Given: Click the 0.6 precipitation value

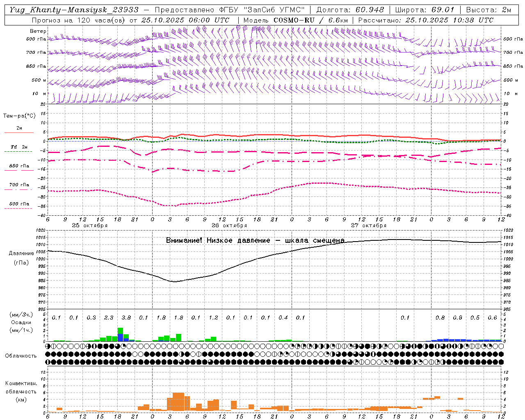Looking at the screenshot, I should [x=493, y=318].
